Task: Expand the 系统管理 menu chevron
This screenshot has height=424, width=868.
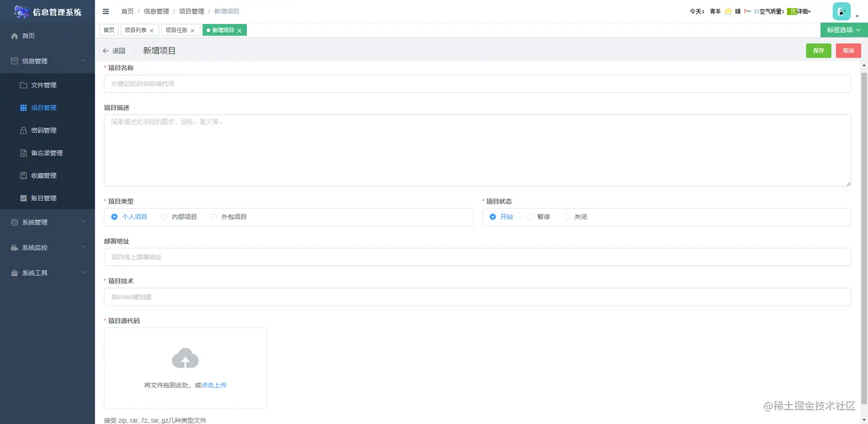Action: coord(83,222)
